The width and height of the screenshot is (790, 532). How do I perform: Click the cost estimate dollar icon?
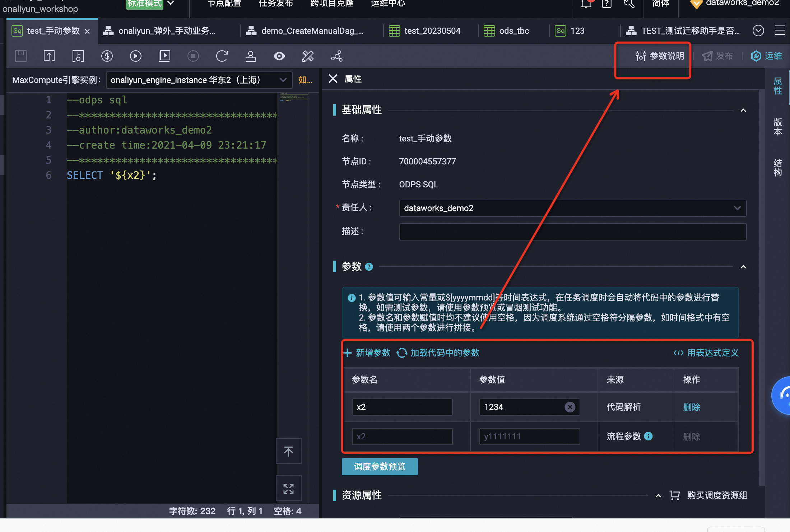(x=107, y=56)
